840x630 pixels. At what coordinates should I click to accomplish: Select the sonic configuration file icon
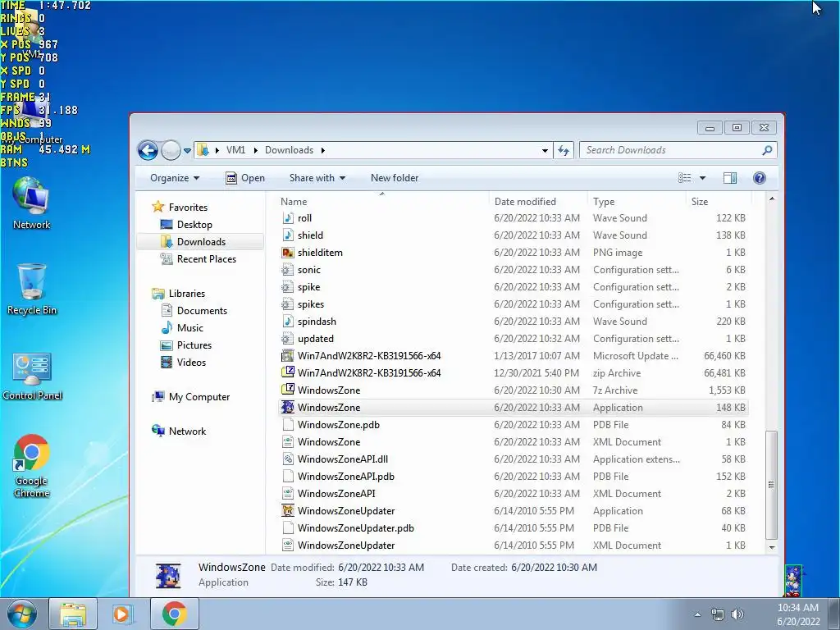click(x=288, y=270)
